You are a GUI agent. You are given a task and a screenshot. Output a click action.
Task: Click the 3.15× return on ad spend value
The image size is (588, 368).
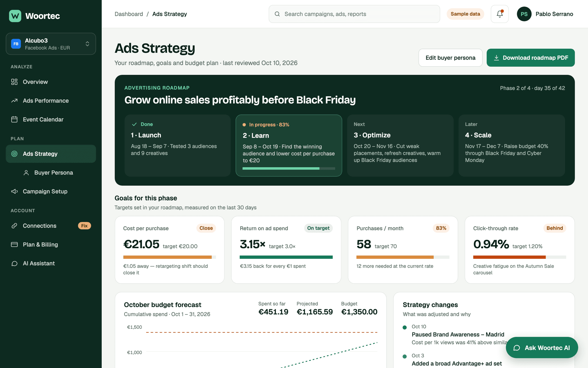pyautogui.click(x=253, y=244)
